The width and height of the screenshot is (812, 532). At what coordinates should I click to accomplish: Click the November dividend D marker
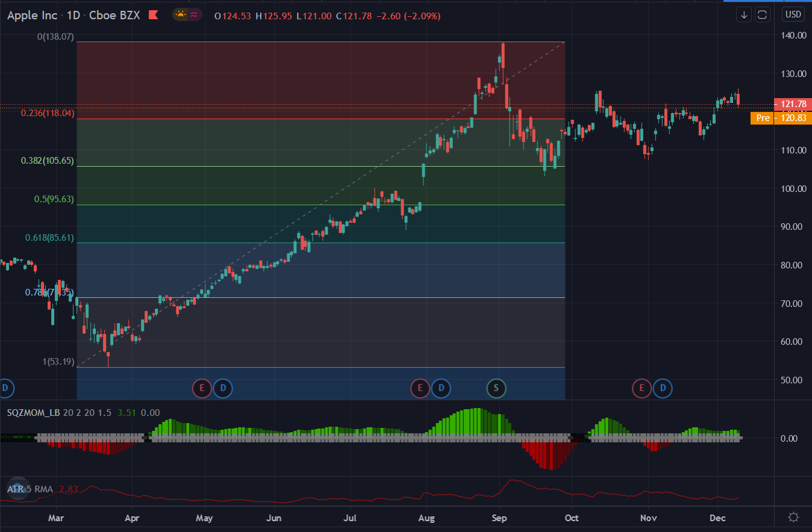(x=663, y=388)
